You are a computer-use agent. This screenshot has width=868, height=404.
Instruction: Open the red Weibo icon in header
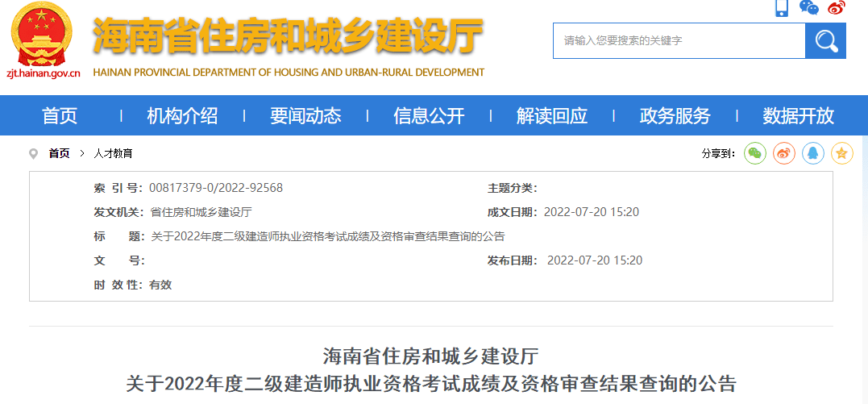tap(836, 7)
